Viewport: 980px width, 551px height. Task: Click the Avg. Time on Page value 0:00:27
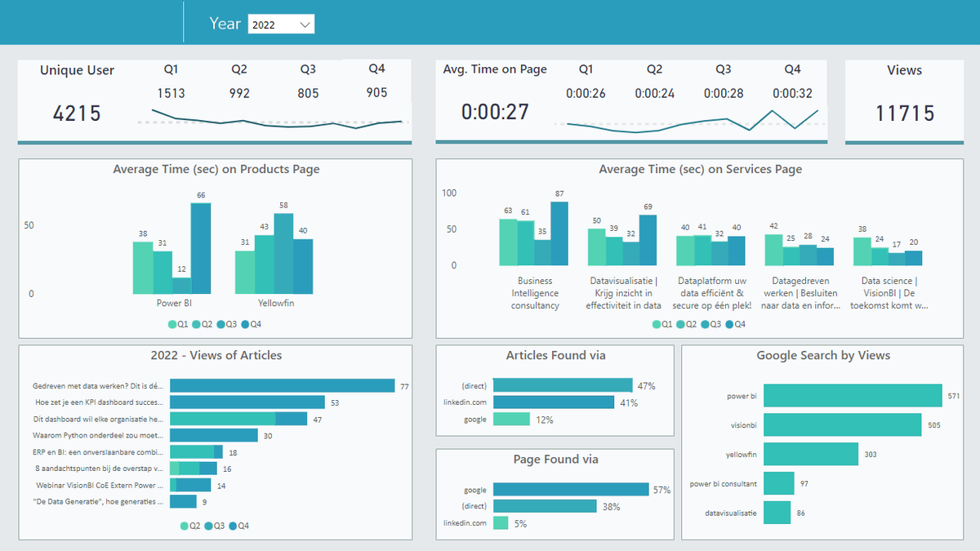495,113
